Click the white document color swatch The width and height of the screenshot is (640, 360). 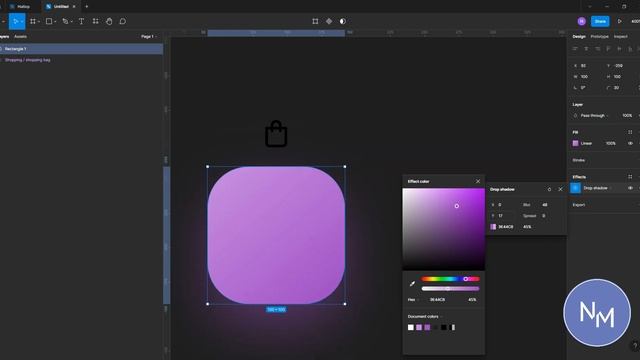(411, 327)
